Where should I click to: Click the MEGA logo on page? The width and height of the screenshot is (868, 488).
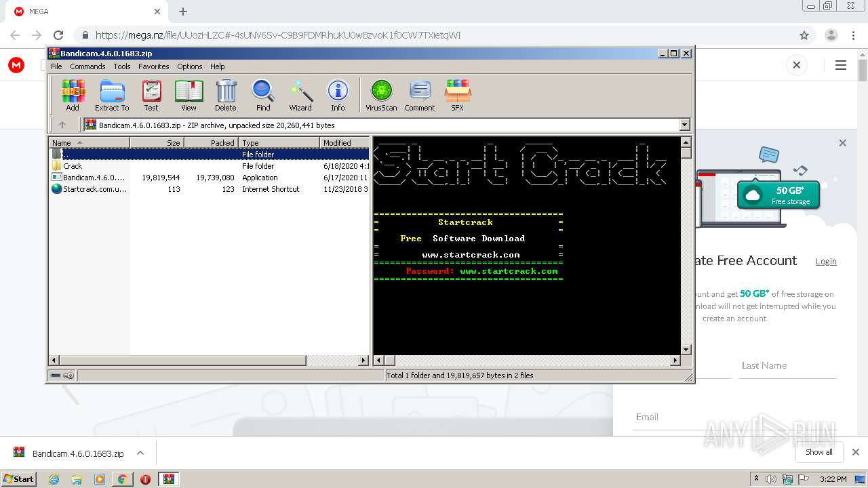click(16, 65)
